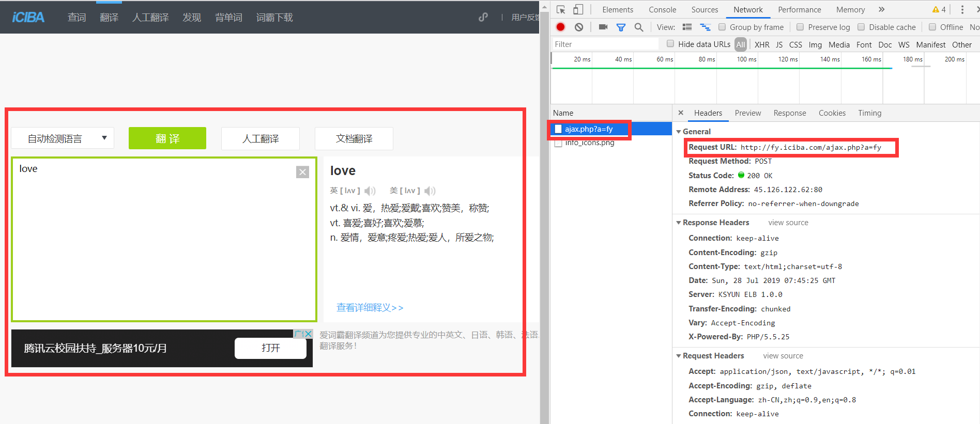Screen dimensions: 980x424
Task: Switch to the Preview tab
Action: tap(748, 113)
